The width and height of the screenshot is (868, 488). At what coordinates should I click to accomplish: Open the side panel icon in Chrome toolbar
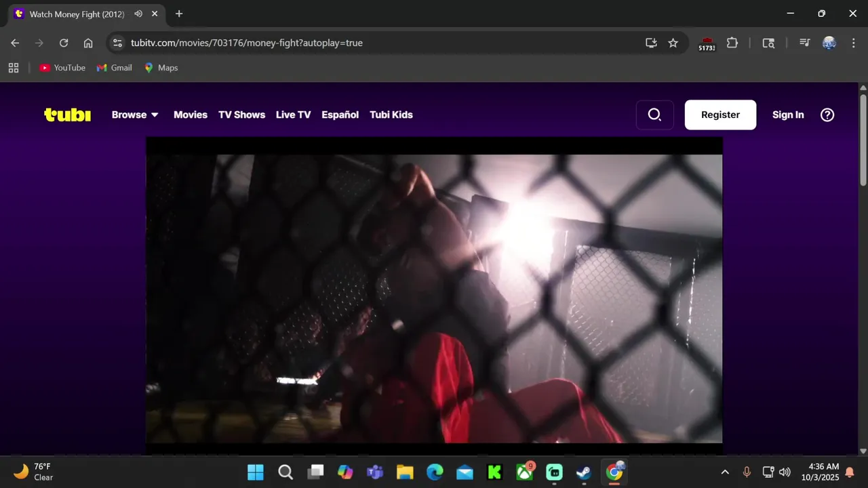pyautogui.click(x=768, y=43)
